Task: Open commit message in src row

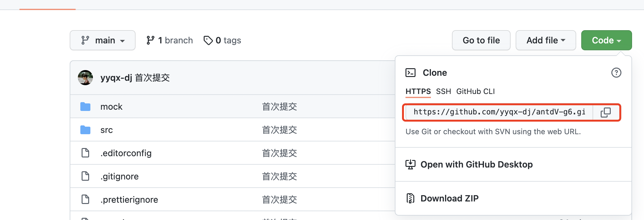Action: (280, 130)
